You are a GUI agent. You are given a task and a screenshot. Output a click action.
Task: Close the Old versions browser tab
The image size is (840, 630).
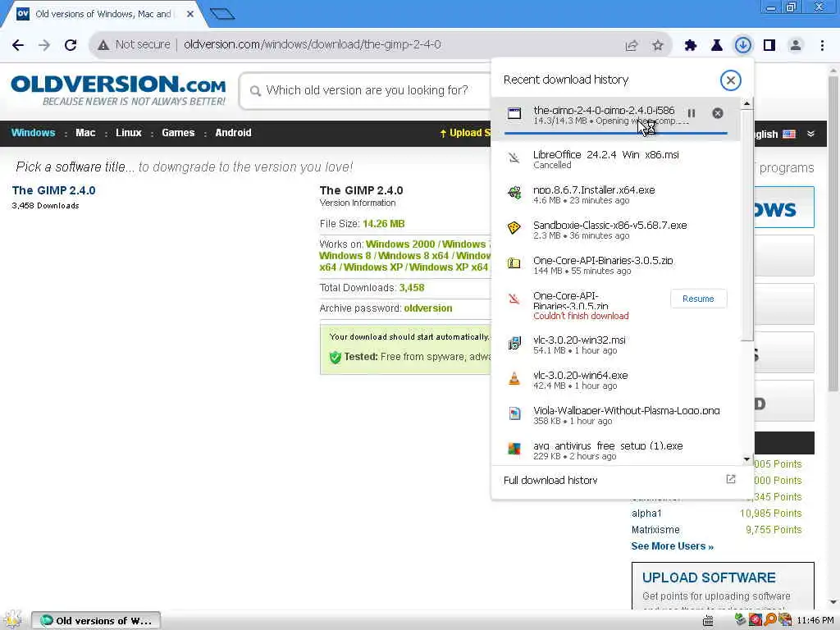(x=190, y=15)
